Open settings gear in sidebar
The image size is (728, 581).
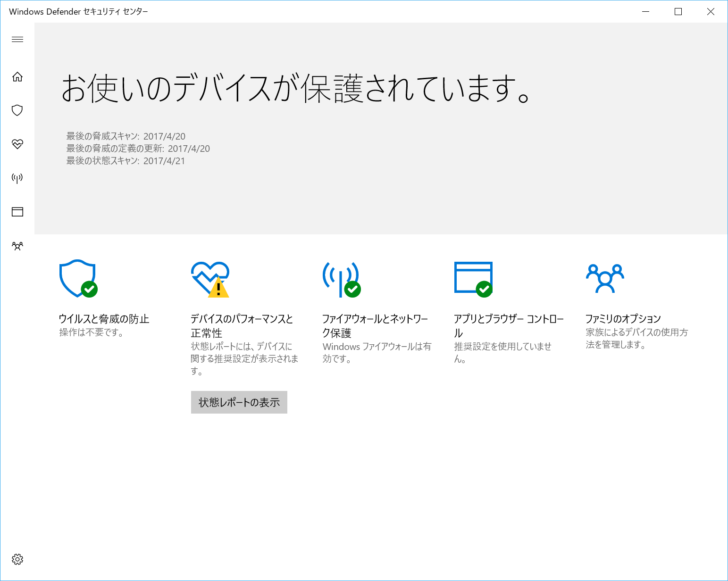17,559
